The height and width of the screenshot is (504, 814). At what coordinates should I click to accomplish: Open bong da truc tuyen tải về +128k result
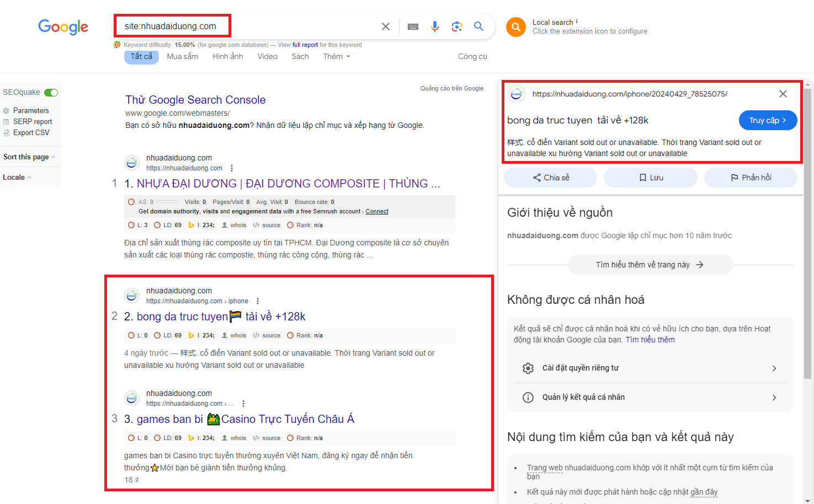tap(221, 317)
